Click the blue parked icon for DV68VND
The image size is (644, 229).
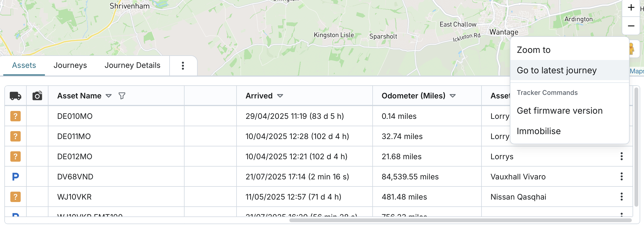[x=16, y=177]
